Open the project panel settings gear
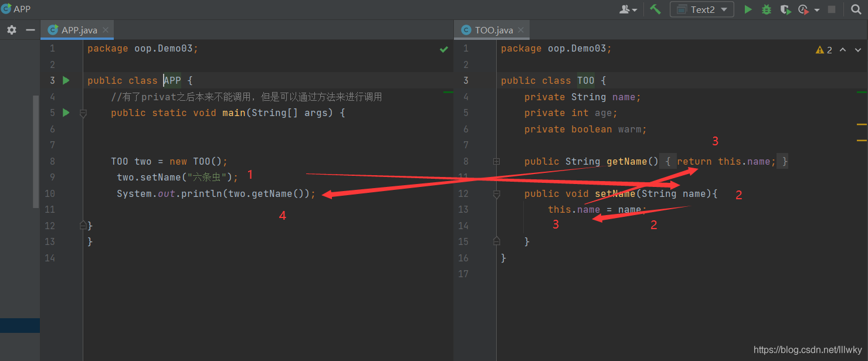Image resolution: width=868 pixels, height=361 pixels. [x=12, y=30]
